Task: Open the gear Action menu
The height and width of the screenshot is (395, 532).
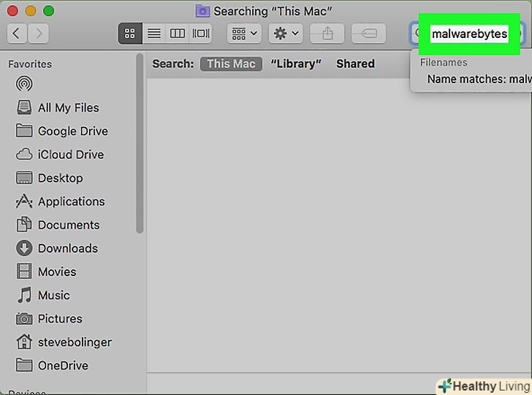Action: point(286,34)
